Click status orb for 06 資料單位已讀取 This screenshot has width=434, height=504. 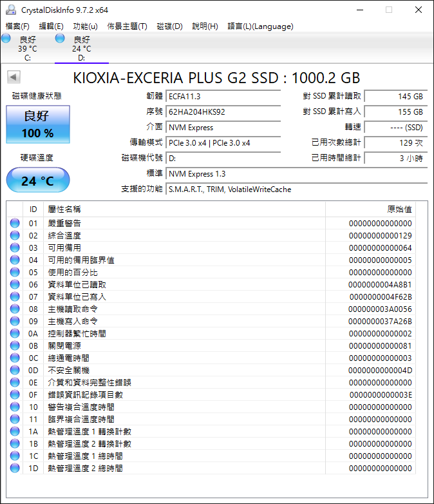[15, 284]
